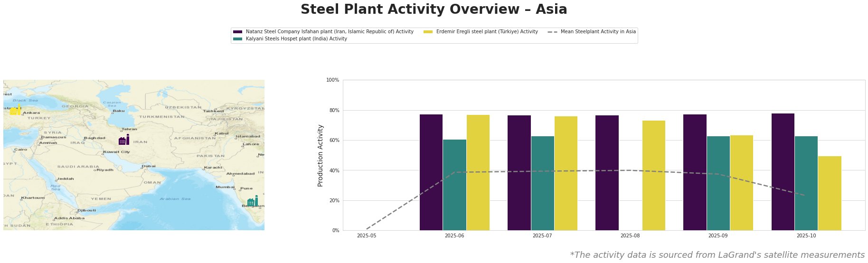868x263 pixels.
Task: Select the Kalyani Steels Hospet legend label
Action: tap(296, 39)
